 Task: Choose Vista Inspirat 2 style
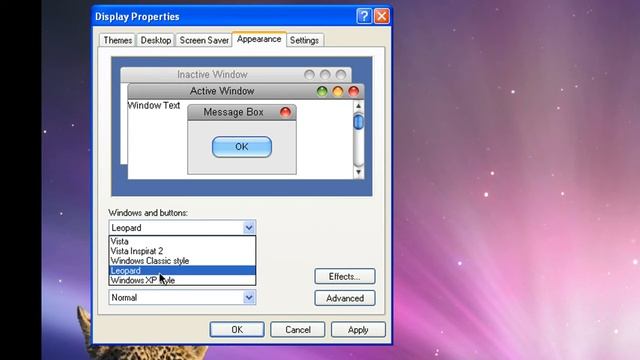pyautogui.click(x=182, y=251)
